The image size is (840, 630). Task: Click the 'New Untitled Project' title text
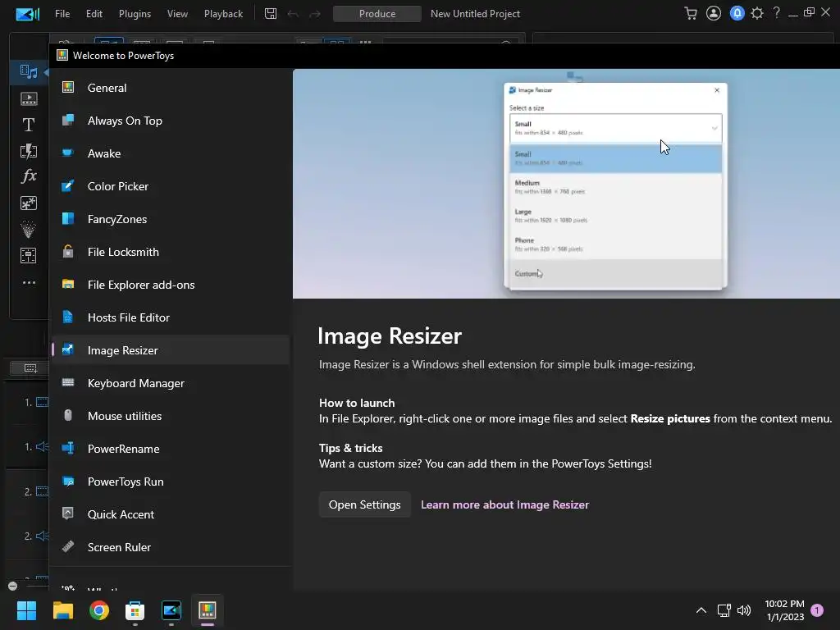[475, 14]
